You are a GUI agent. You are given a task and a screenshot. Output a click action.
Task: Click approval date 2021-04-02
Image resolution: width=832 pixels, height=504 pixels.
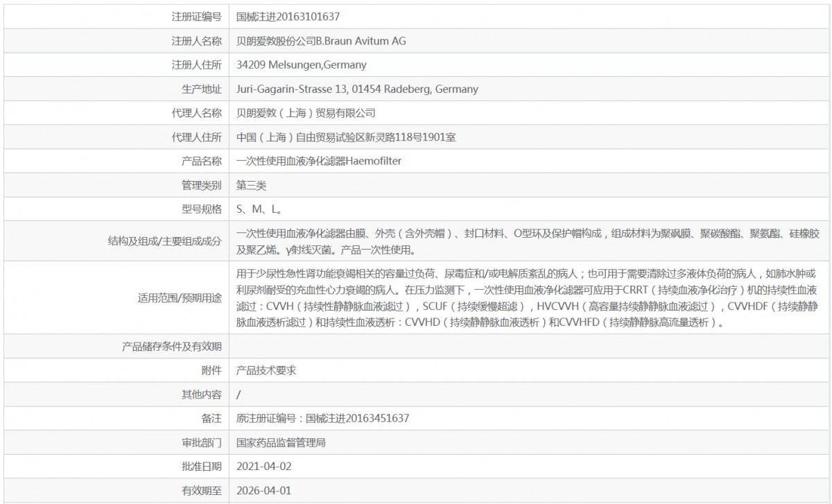pos(264,467)
